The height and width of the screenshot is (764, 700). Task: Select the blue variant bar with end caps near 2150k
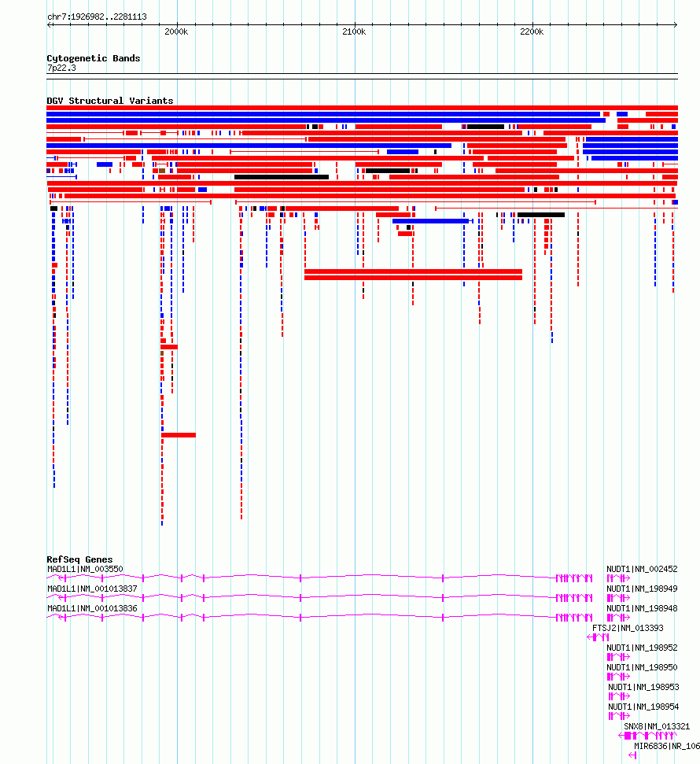coord(433,221)
